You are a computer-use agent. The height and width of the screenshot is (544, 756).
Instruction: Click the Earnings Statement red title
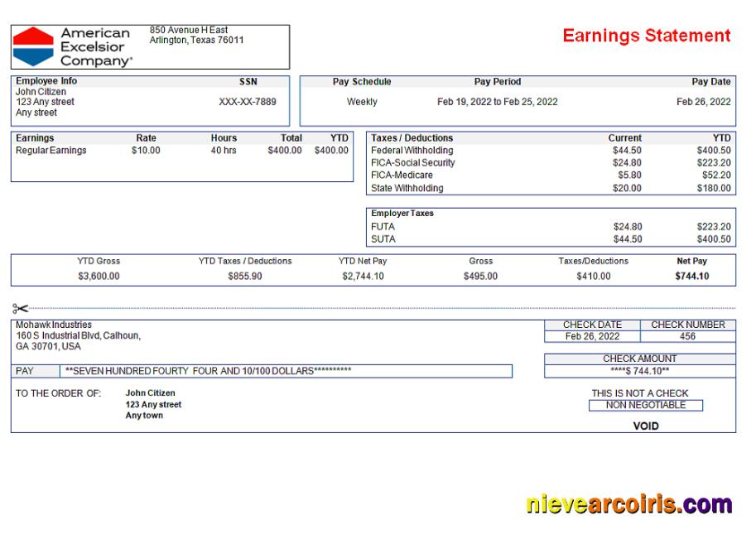[x=646, y=36]
